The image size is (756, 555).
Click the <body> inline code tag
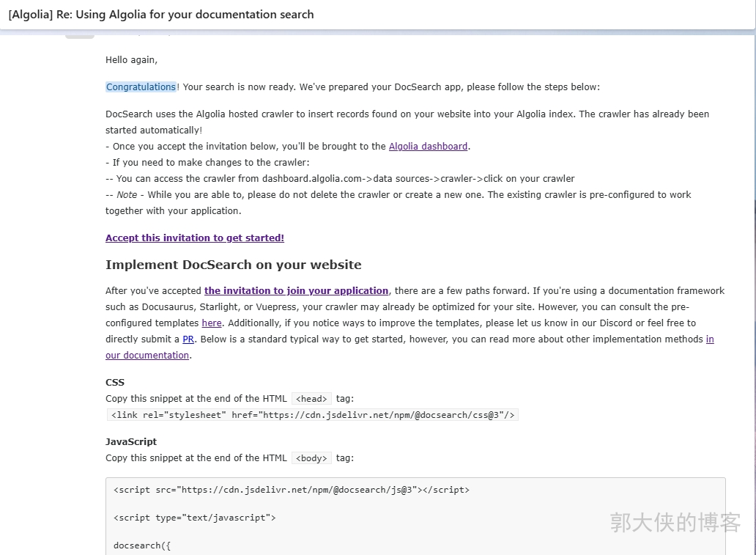point(311,458)
